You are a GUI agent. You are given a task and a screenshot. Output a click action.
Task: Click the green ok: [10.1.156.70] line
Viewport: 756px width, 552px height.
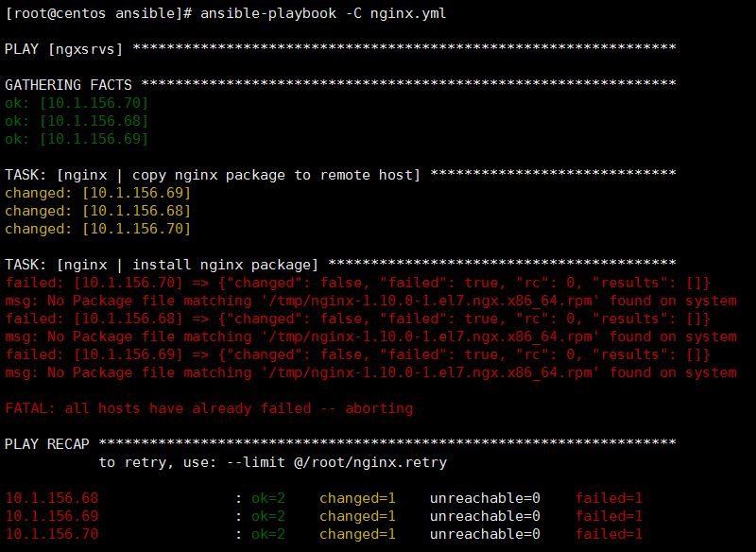pyautogui.click(x=77, y=103)
